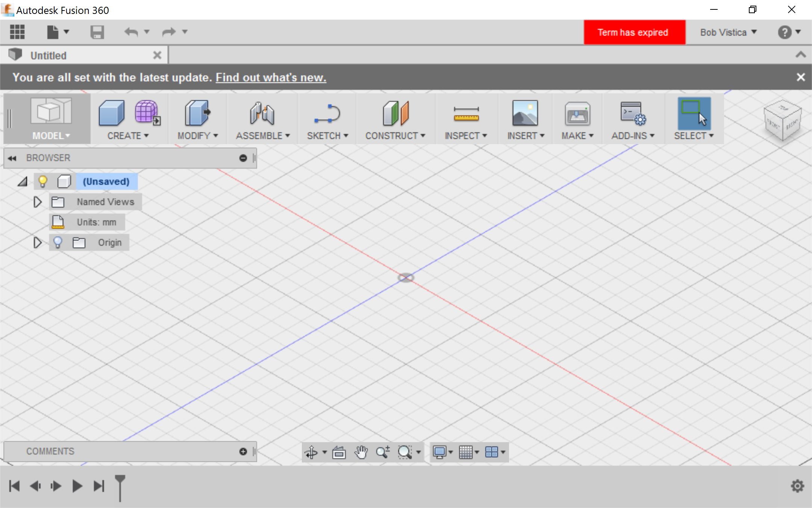The height and width of the screenshot is (508, 812).
Task: Click the red Term has expired button
Action: [x=634, y=32]
